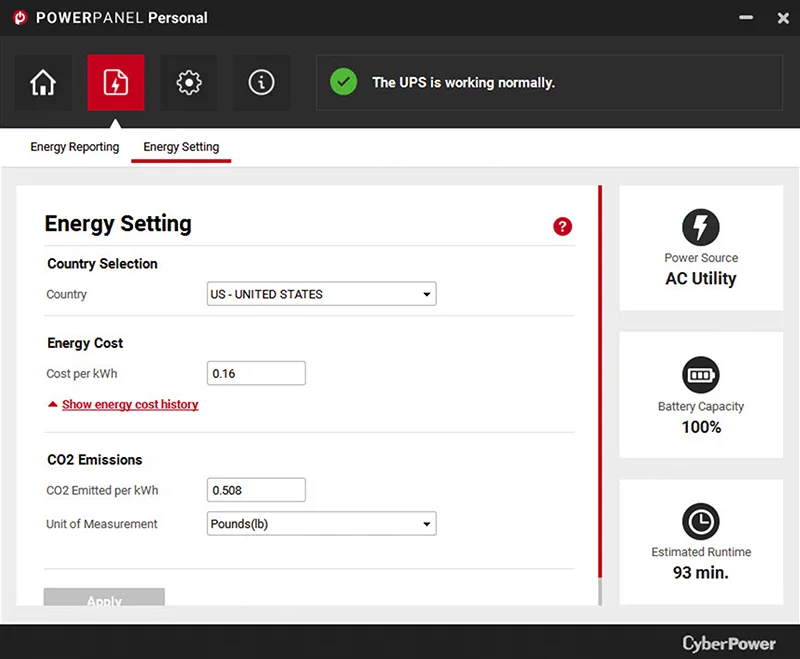Click the Show energy cost history link
Screen dimensions: 800x659
coord(130,404)
